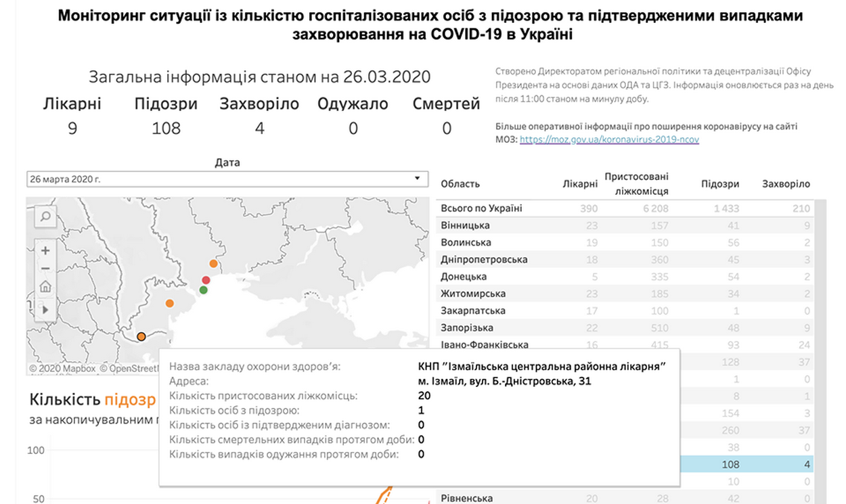The width and height of the screenshot is (846, 504).
Task: Click the highlighted 108 cell in table
Action: 730,465
